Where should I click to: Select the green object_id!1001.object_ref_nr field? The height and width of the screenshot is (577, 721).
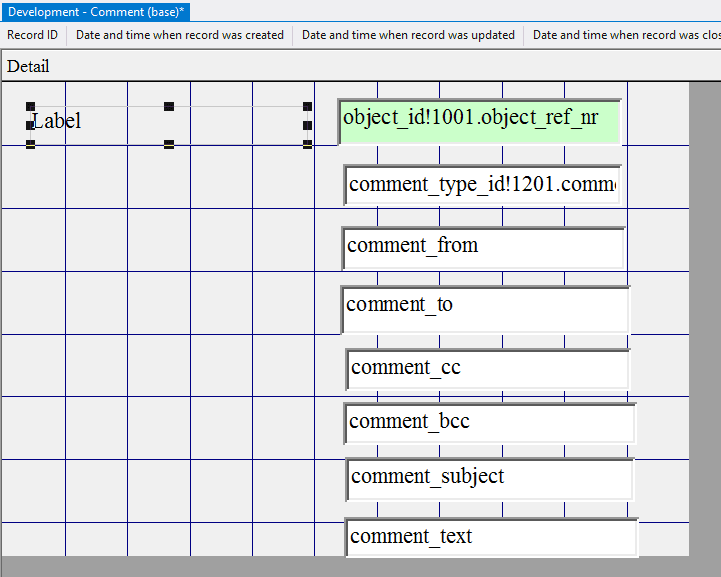[479, 120]
